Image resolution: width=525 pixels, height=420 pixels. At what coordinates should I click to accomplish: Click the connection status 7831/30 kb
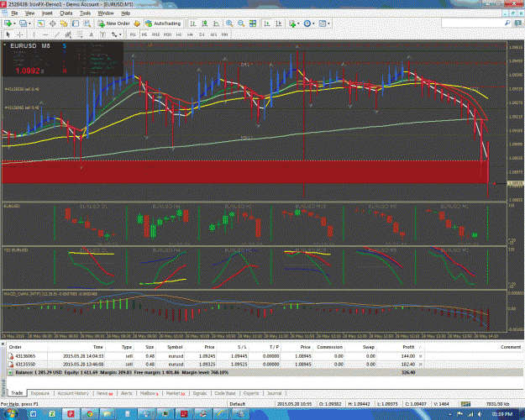(497, 404)
